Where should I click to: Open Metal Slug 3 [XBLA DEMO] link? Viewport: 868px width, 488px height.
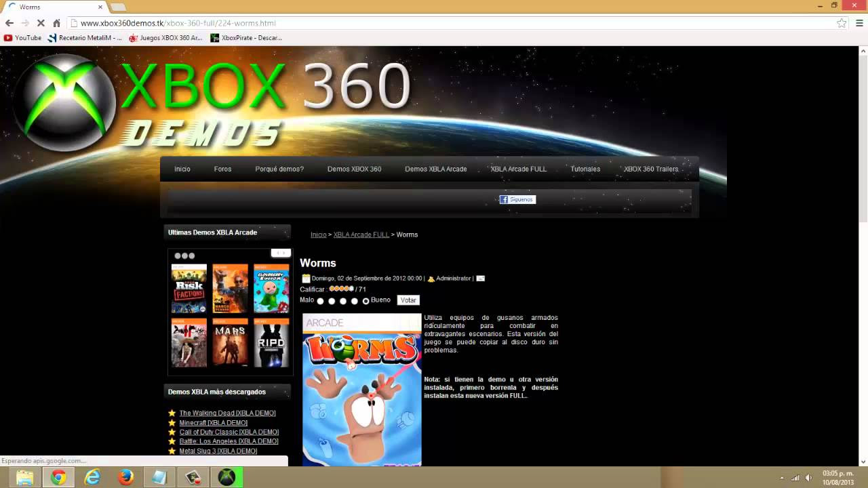[x=218, y=451]
